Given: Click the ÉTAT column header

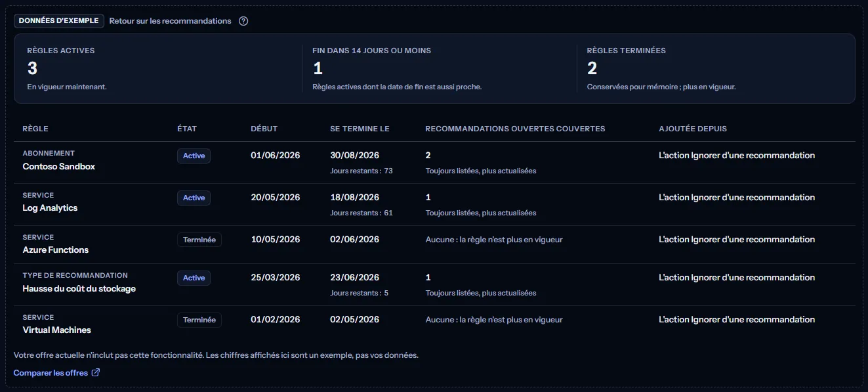Looking at the screenshot, I should [x=187, y=129].
